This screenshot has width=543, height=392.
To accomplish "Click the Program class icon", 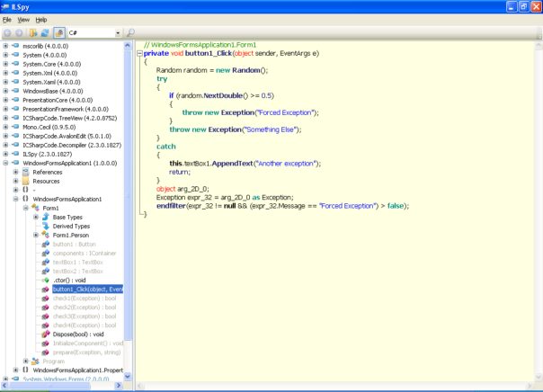I will tap(35, 361).
